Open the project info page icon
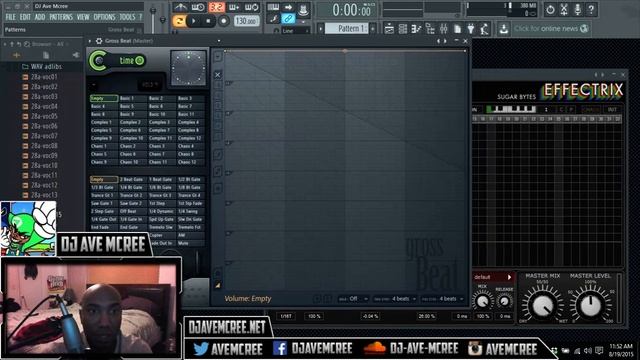This screenshot has height=360, width=640. click(x=457, y=29)
